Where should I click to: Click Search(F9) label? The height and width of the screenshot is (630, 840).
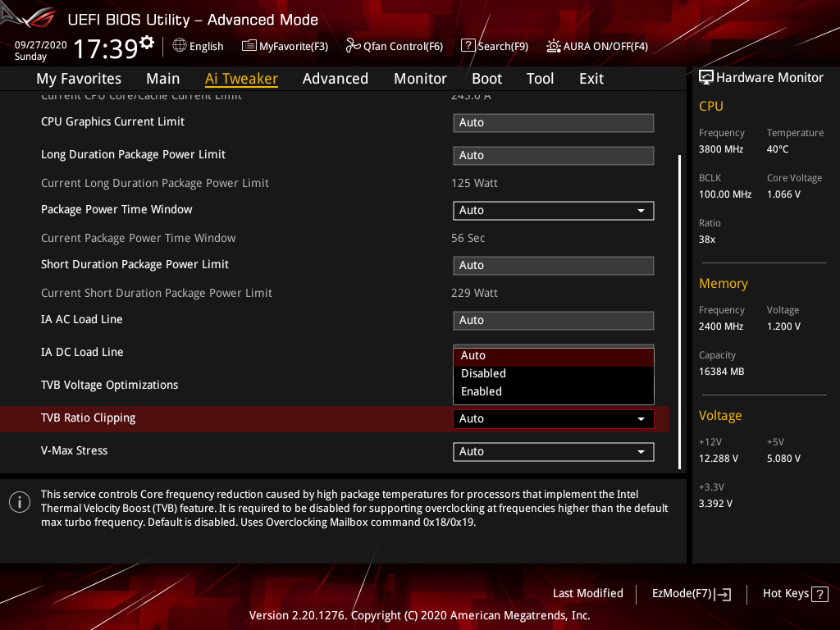[x=503, y=46]
